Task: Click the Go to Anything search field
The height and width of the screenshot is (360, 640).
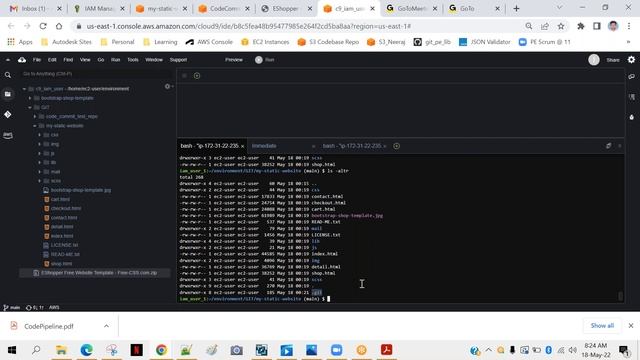Action: point(96,74)
